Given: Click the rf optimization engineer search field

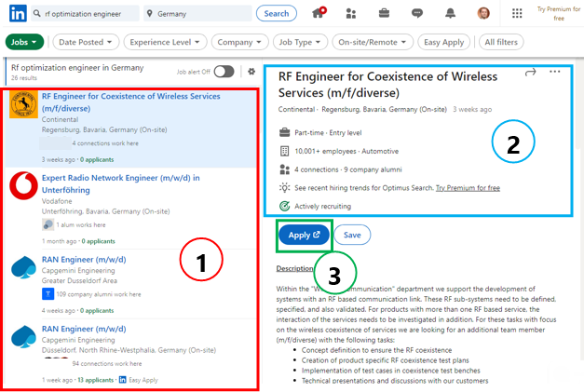Looking at the screenshot, I should point(85,13).
